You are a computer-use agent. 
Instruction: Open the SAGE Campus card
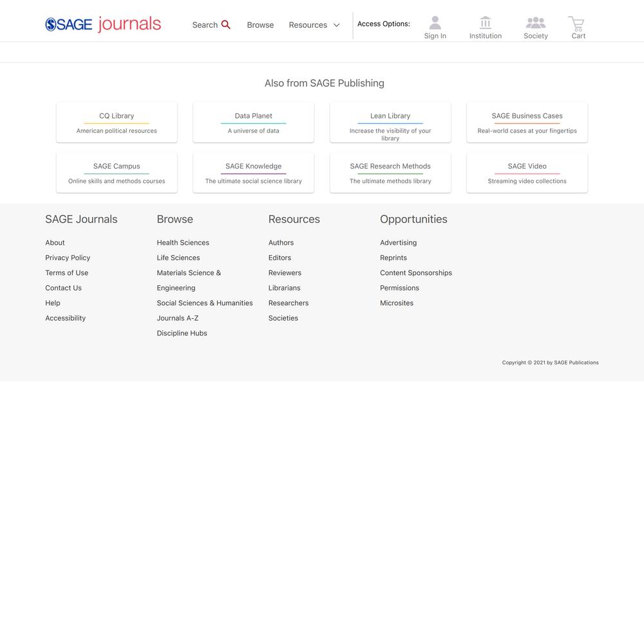tap(117, 173)
